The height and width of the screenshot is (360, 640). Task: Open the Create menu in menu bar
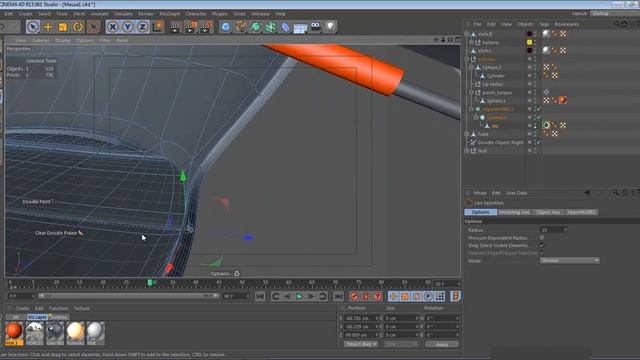(x=25, y=14)
